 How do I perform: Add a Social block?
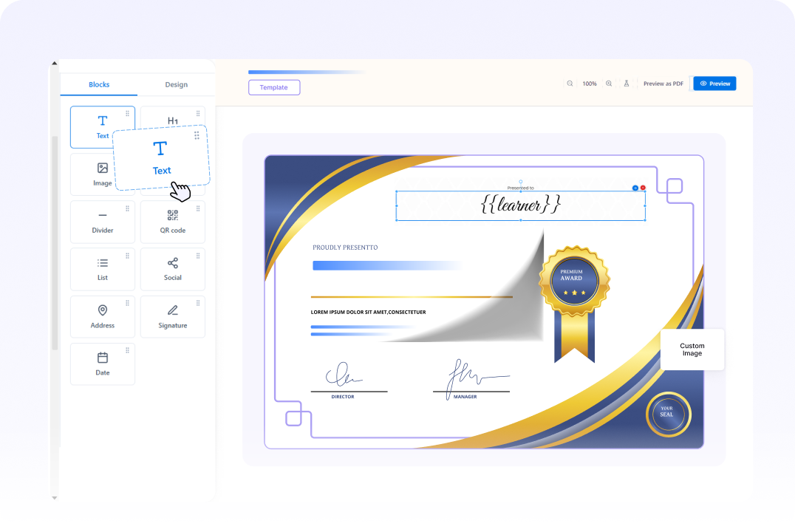(x=173, y=269)
